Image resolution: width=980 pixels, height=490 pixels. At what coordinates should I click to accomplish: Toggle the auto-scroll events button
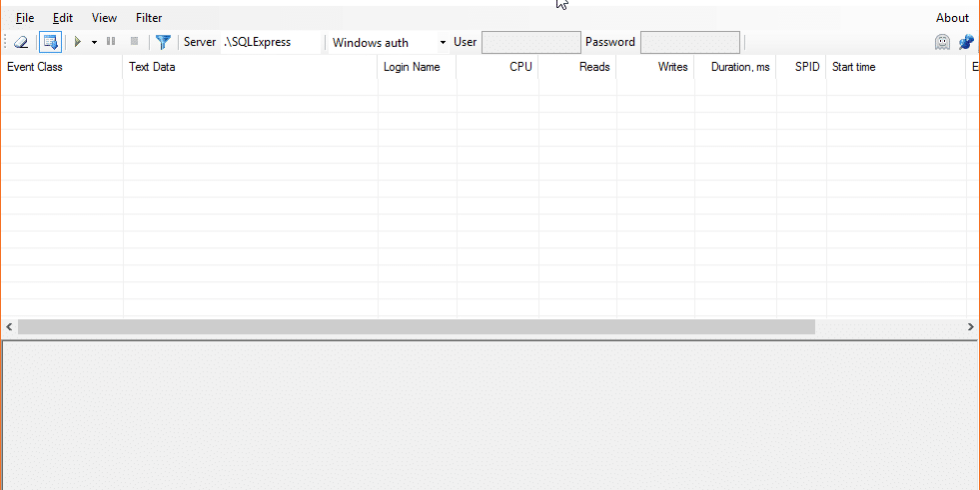(x=50, y=42)
